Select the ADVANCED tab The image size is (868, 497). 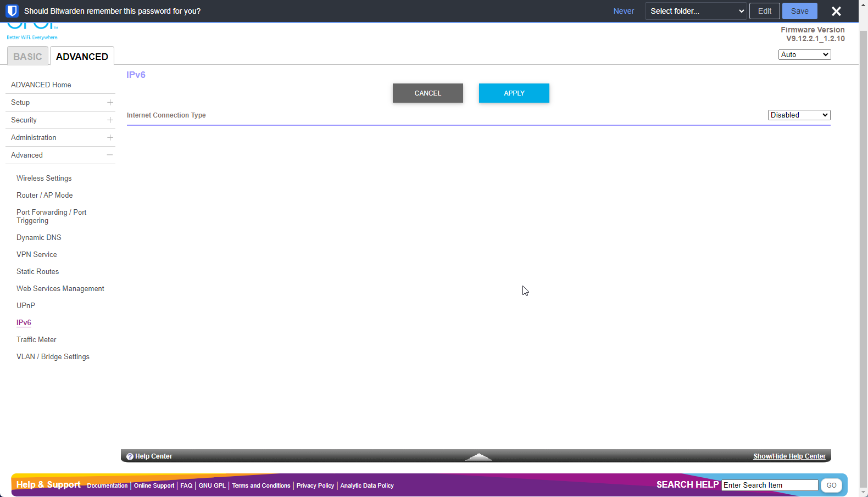coord(82,57)
